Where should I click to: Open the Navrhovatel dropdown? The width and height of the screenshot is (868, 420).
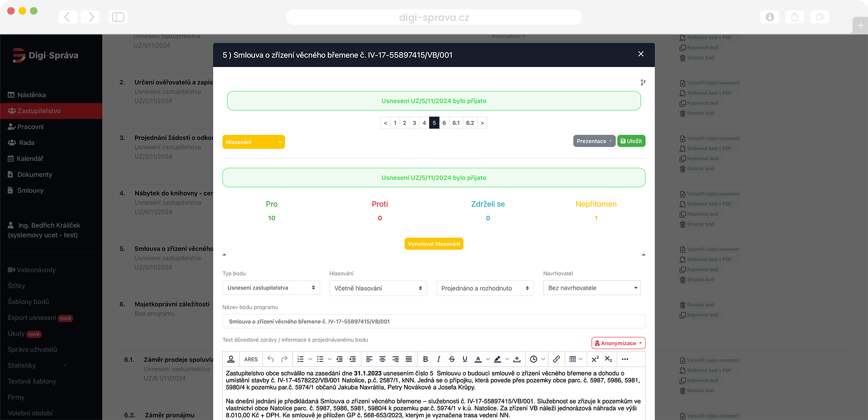591,288
